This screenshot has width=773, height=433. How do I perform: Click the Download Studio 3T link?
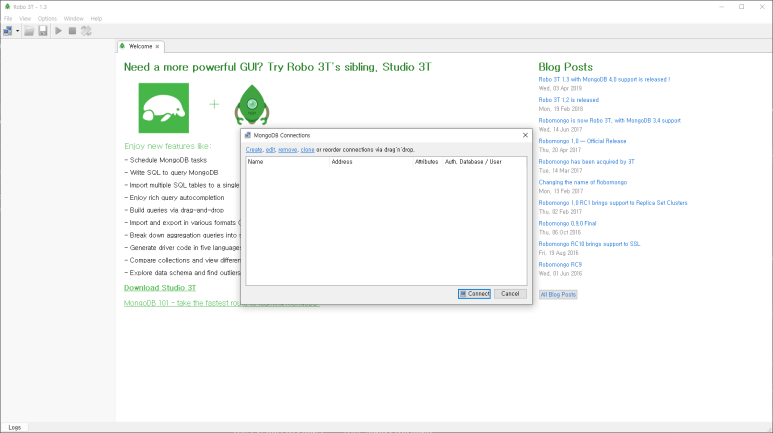pos(160,288)
